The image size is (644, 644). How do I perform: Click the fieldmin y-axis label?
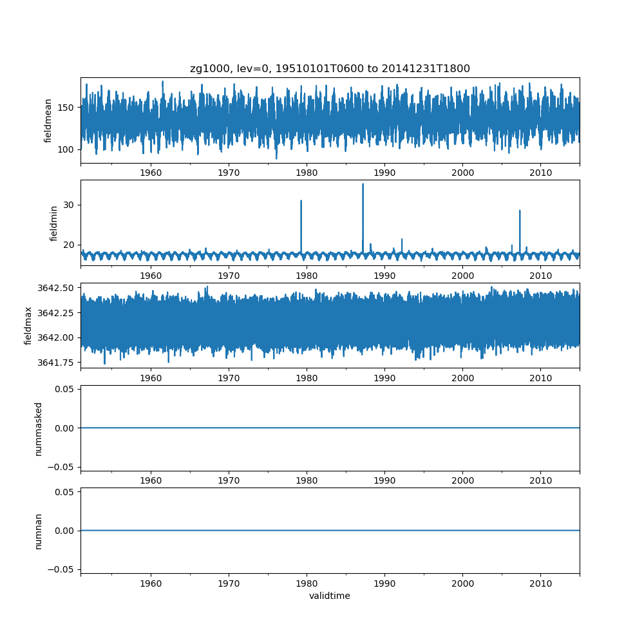(54, 223)
